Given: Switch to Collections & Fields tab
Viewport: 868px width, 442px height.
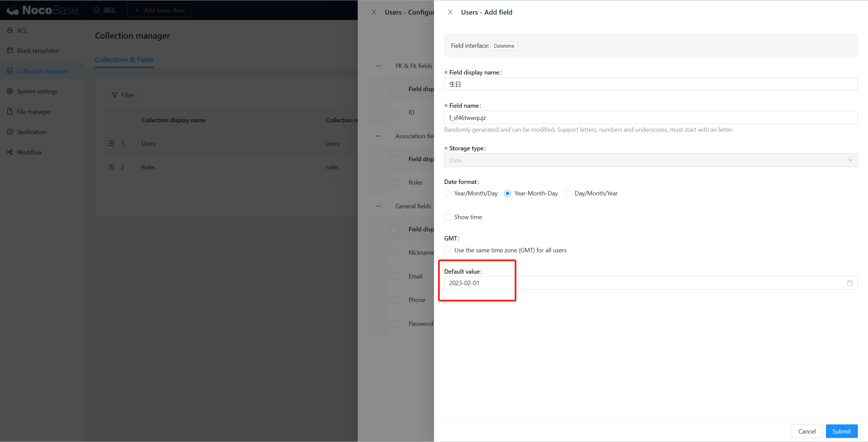Looking at the screenshot, I should click(x=124, y=60).
